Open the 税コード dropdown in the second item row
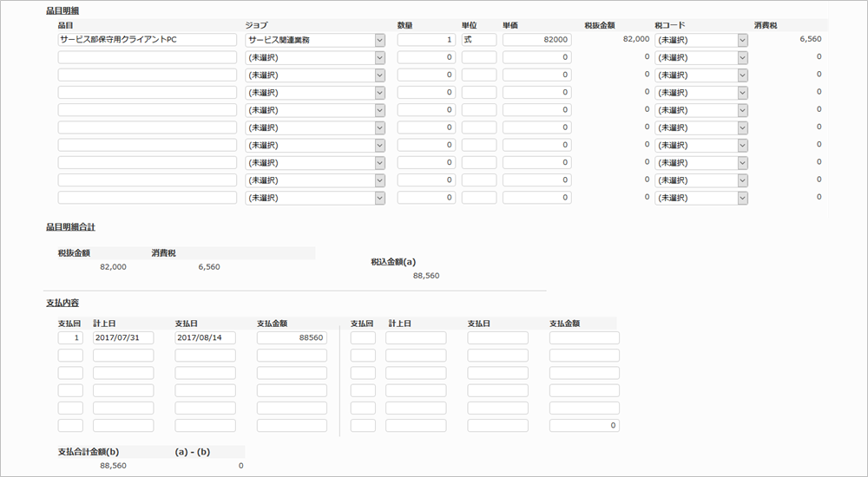The height and width of the screenshot is (477, 868). coord(701,57)
